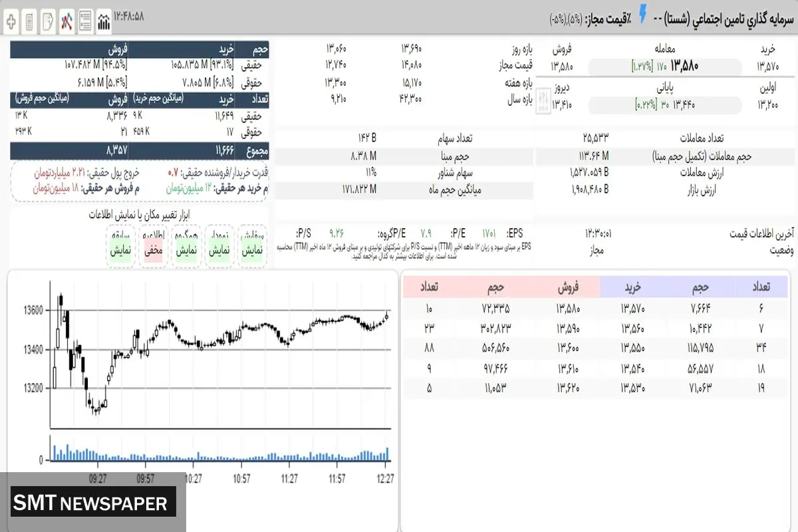Viewport: 798px width, 532px height.
Task: Click the EPS value ۱۷۰۱
Action: [489, 233]
